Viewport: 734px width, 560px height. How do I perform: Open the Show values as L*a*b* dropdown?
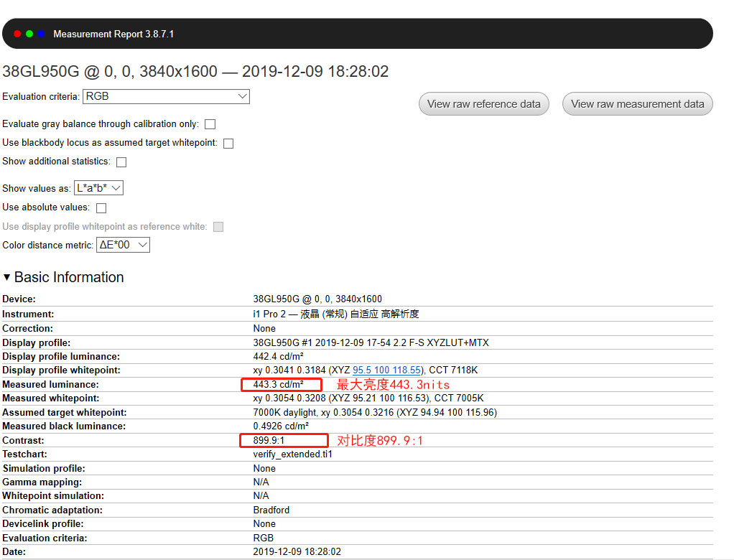click(x=99, y=188)
